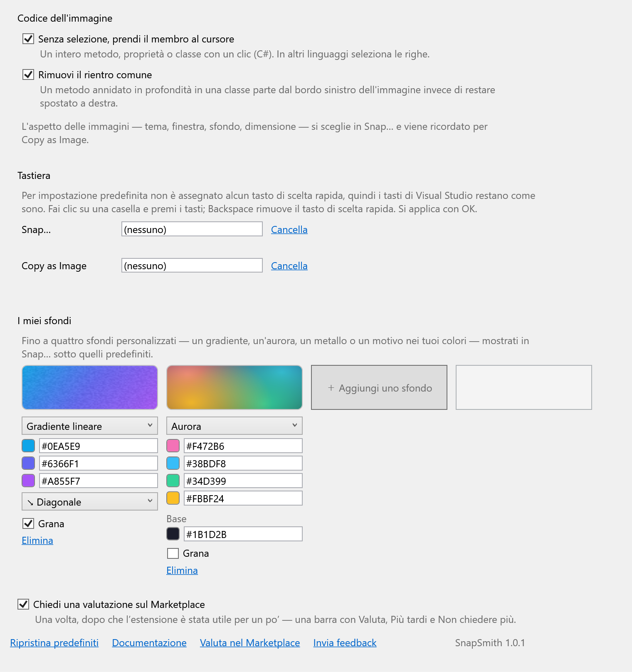Screen dimensions: 632x672
Task: Open color picker for swatch #6366F1
Action: (x=28, y=464)
